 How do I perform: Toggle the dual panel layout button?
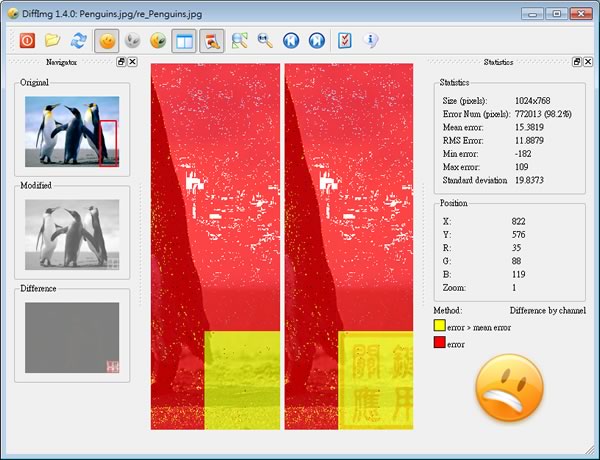coord(184,41)
